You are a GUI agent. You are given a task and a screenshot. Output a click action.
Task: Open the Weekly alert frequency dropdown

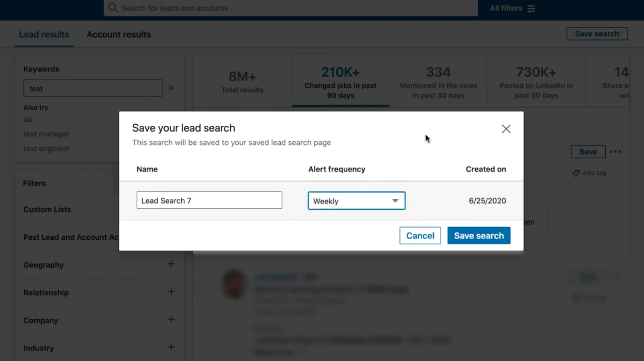click(x=357, y=201)
